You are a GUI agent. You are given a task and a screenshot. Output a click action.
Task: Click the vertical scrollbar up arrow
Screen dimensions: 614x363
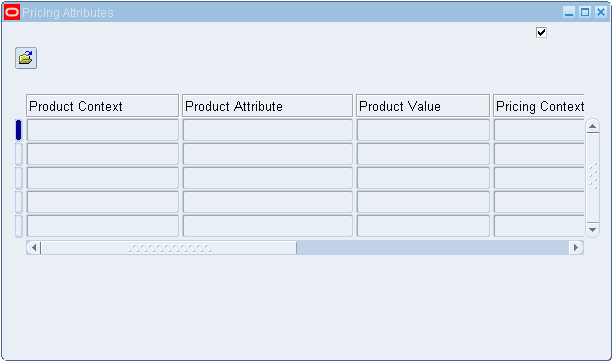coord(592,126)
